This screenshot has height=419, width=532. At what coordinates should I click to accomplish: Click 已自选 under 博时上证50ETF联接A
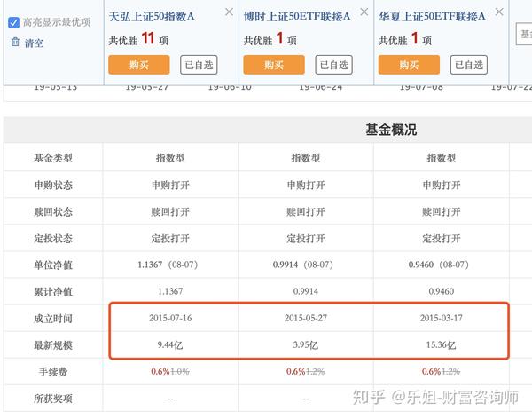[x=334, y=65]
